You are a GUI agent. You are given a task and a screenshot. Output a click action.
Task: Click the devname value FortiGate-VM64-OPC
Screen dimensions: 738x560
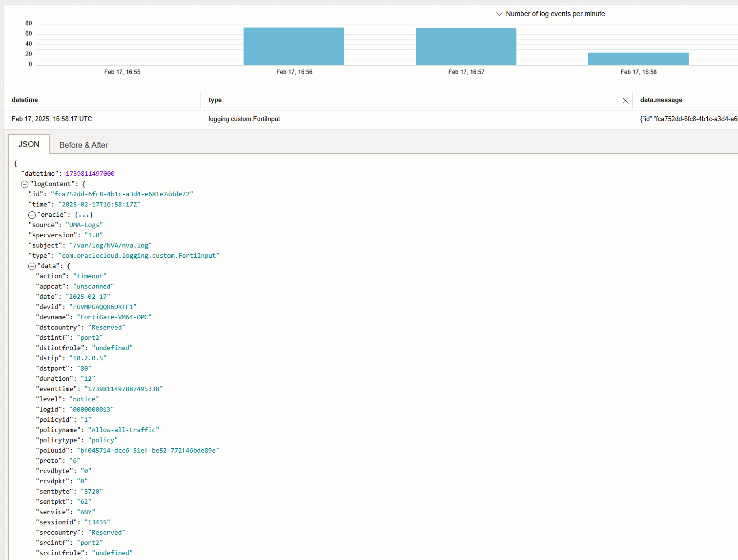(x=114, y=317)
